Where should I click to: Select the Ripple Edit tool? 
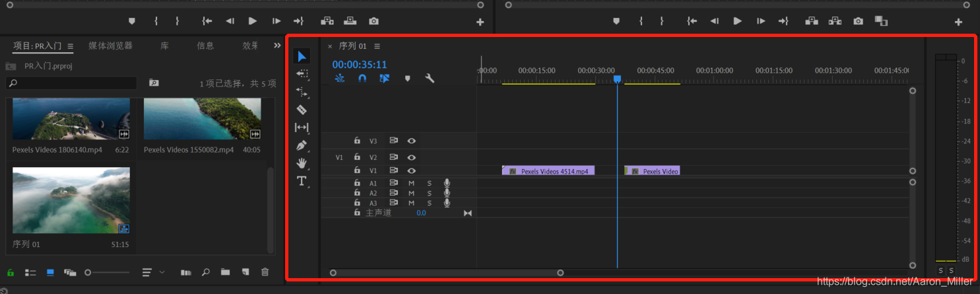point(302,92)
